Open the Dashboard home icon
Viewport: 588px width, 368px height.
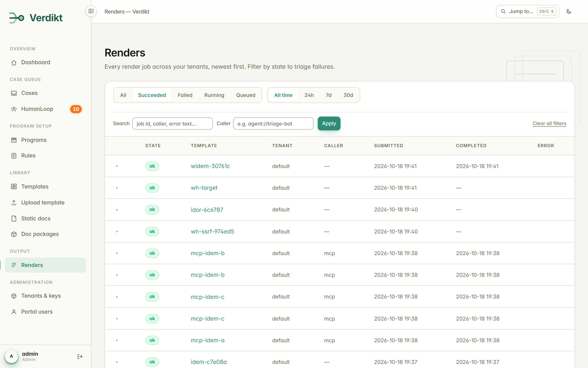coord(14,63)
